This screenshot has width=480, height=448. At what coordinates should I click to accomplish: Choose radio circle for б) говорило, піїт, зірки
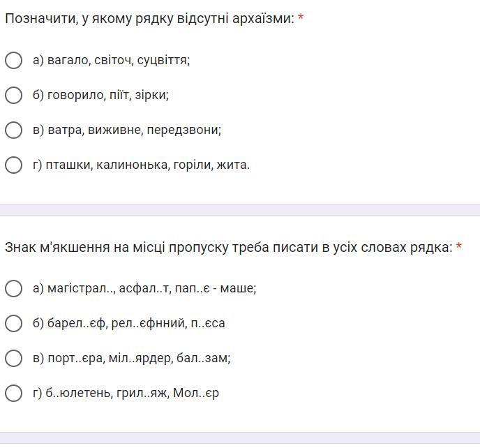click(13, 95)
